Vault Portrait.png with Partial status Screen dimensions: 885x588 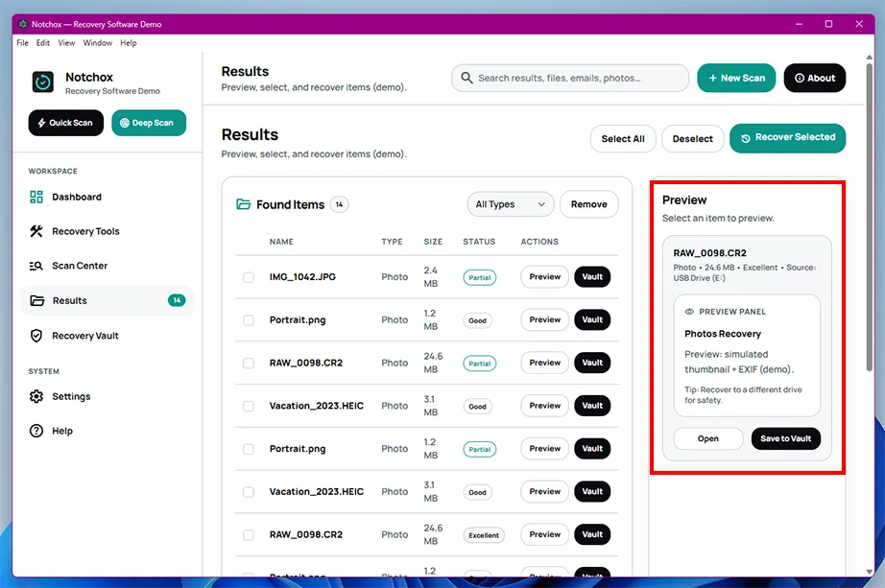tap(592, 449)
